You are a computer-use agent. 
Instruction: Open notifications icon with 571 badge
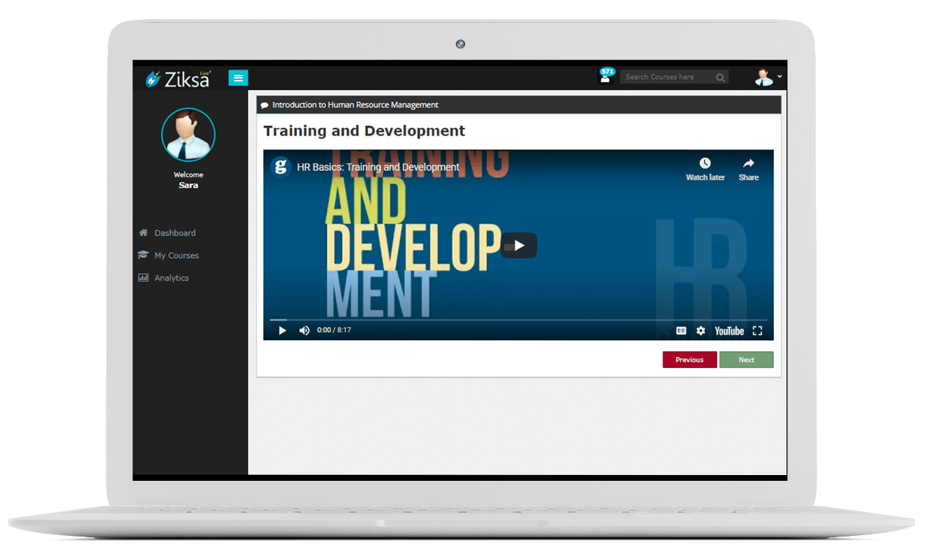(x=606, y=75)
